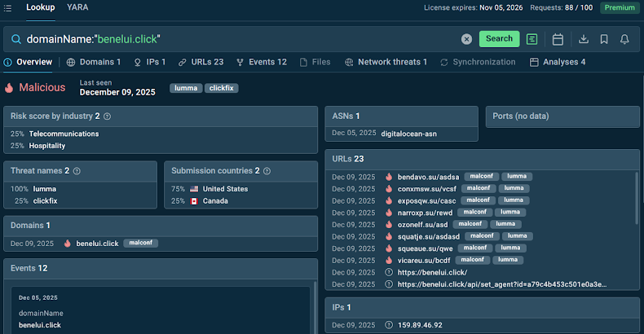Open the Domains 1 tab

click(94, 62)
